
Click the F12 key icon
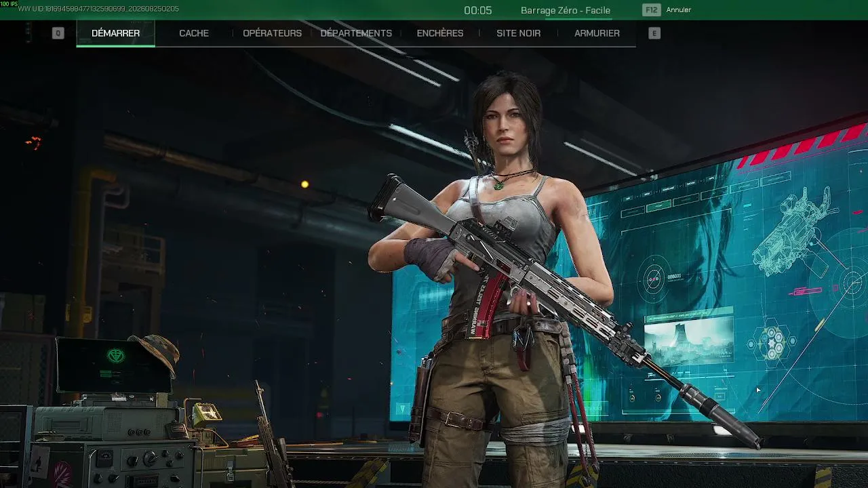click(x=652, y=10)
